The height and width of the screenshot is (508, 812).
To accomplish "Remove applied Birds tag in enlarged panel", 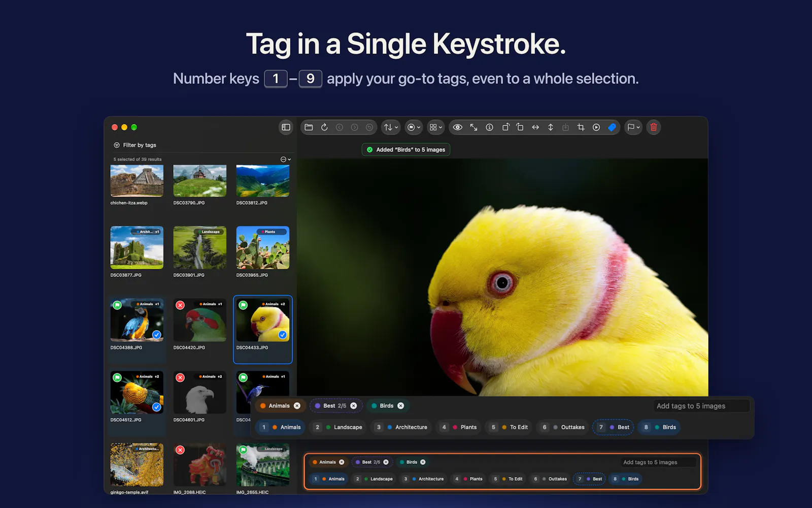I will click(x=401, y=406).
